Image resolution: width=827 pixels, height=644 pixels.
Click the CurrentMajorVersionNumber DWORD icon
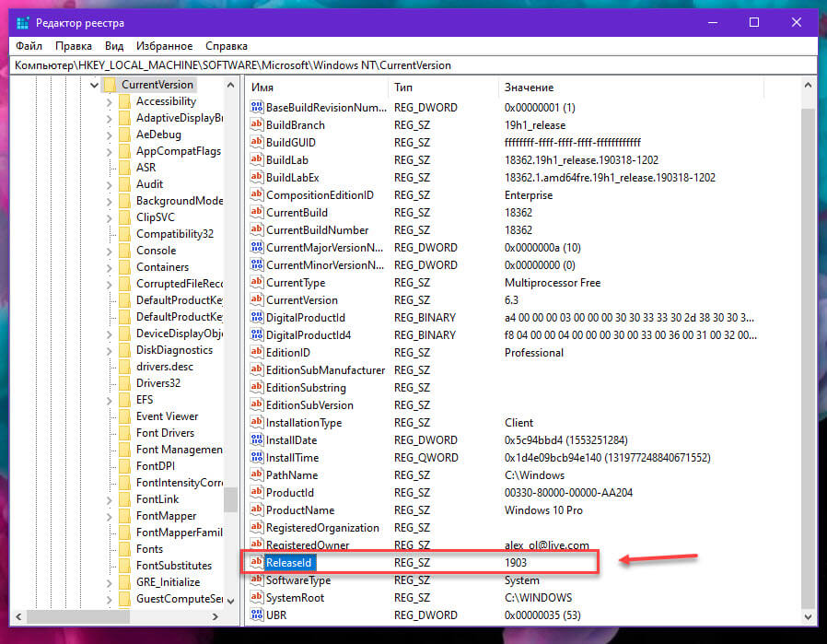256,247
